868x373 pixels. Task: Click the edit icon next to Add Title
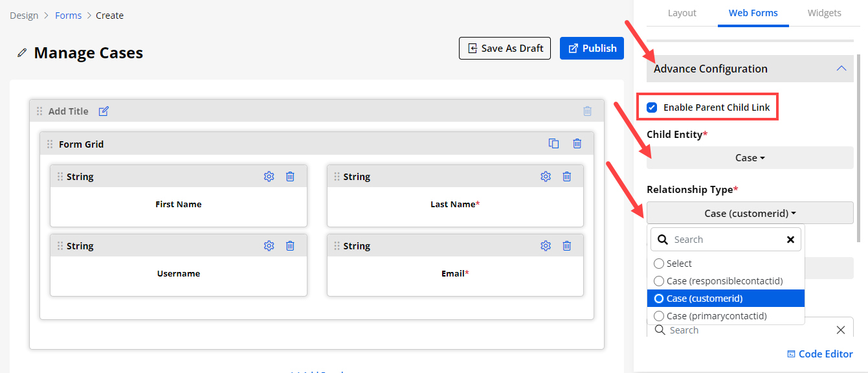104,111
